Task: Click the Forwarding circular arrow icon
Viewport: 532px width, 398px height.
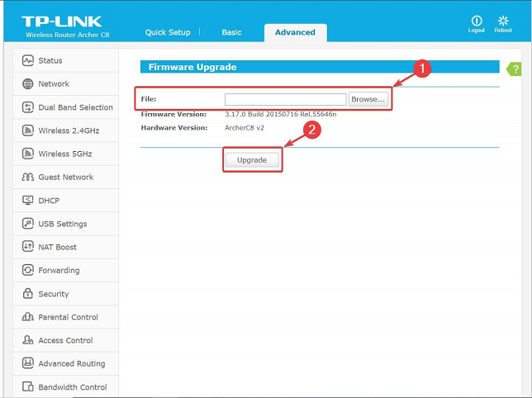Action: (28, 270)
